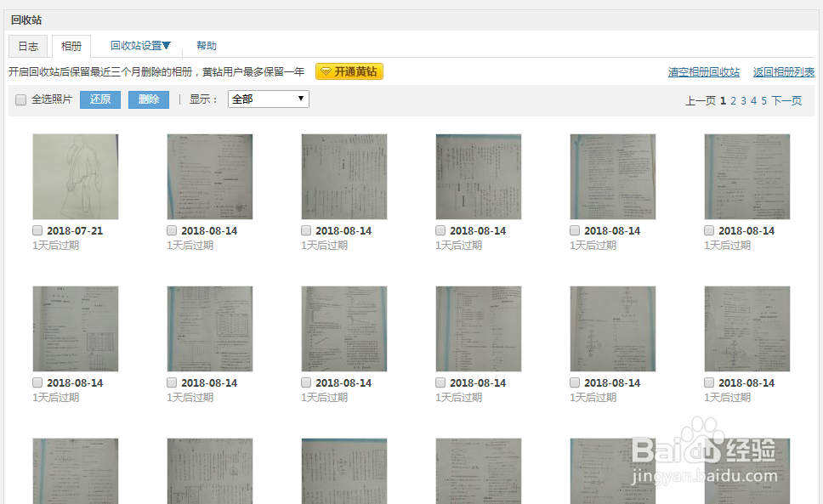The width and height of the screenshot is (823, 504).
Task: Click the 还原 button
Action: [x=100, y=99]
